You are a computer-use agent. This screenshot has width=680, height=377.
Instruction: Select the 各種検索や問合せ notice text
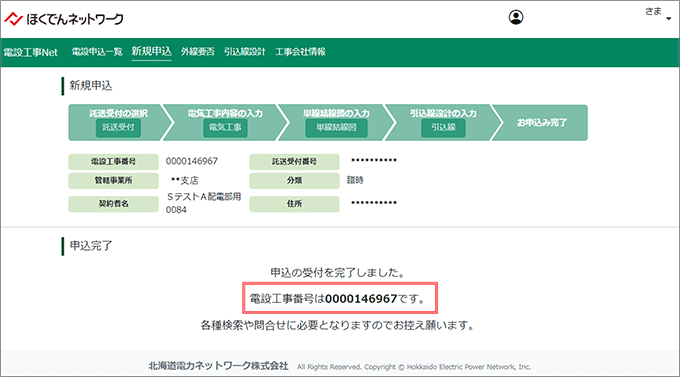(x=337, y=325)
